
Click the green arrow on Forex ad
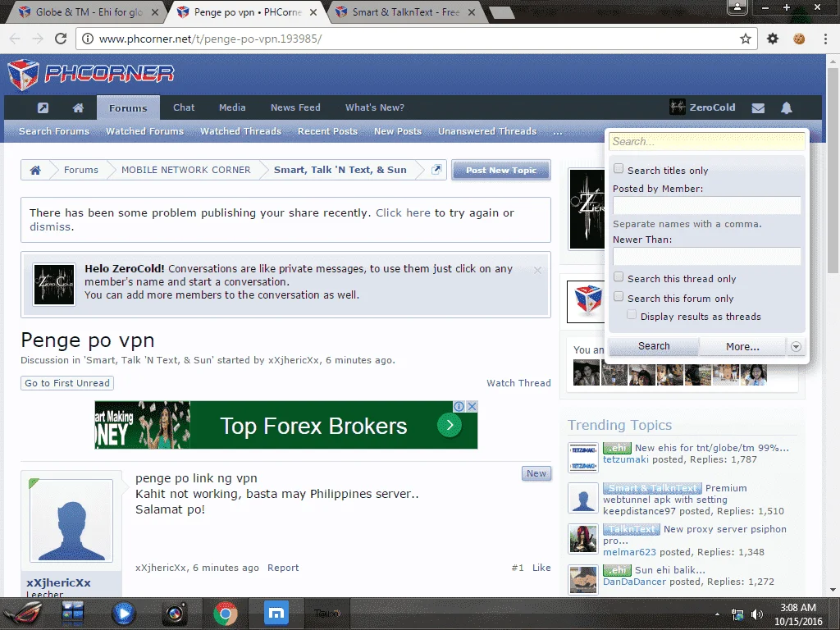[449, 426]
